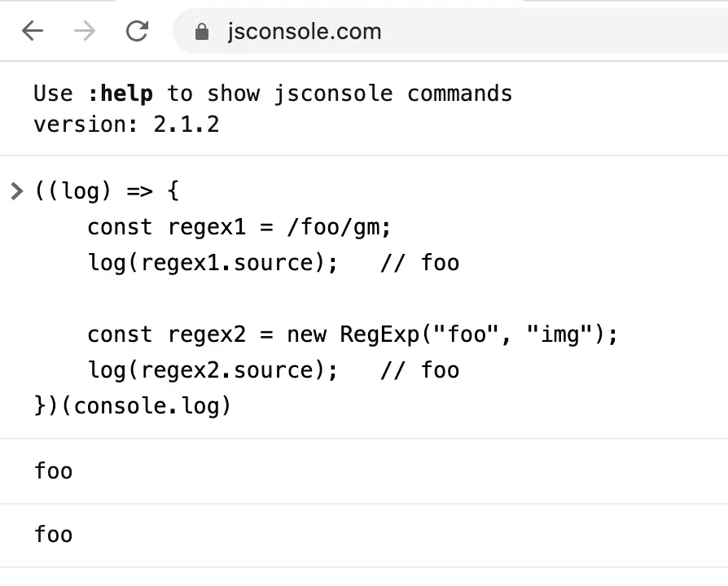This screenshot has height=586, width=728.
Task: Click the browser back arrow
Action: [33, 32]
